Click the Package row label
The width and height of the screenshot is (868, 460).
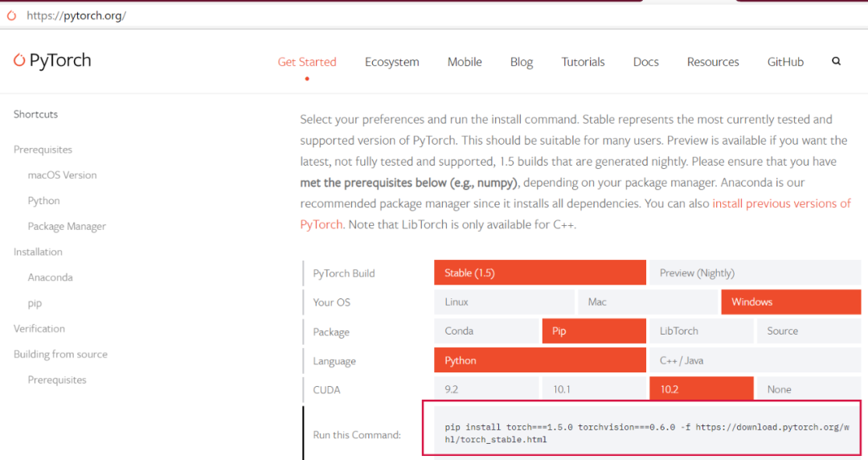(x=331, y=332)
